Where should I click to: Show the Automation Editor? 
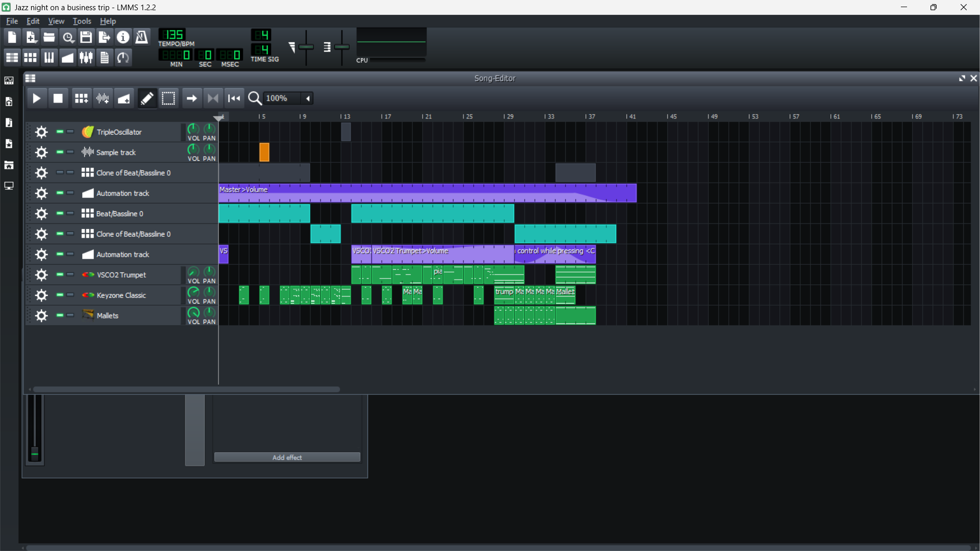68,57
